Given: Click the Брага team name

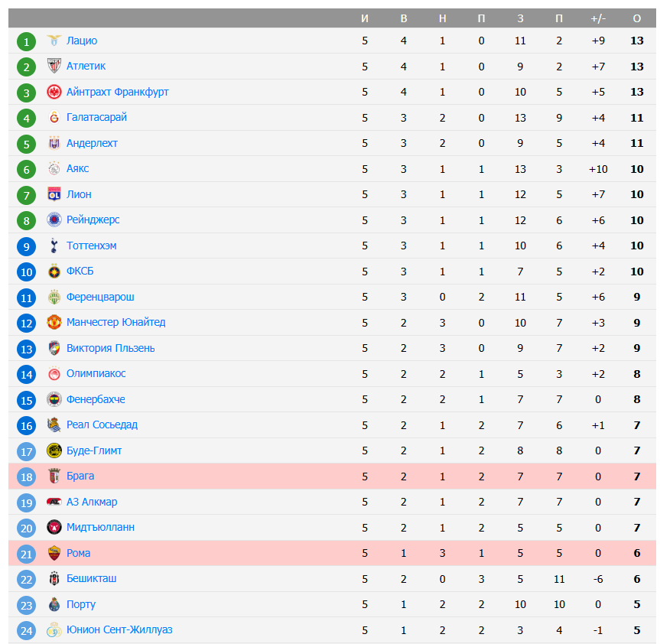Looking at the screenshot, I should (x=80, y=476).
